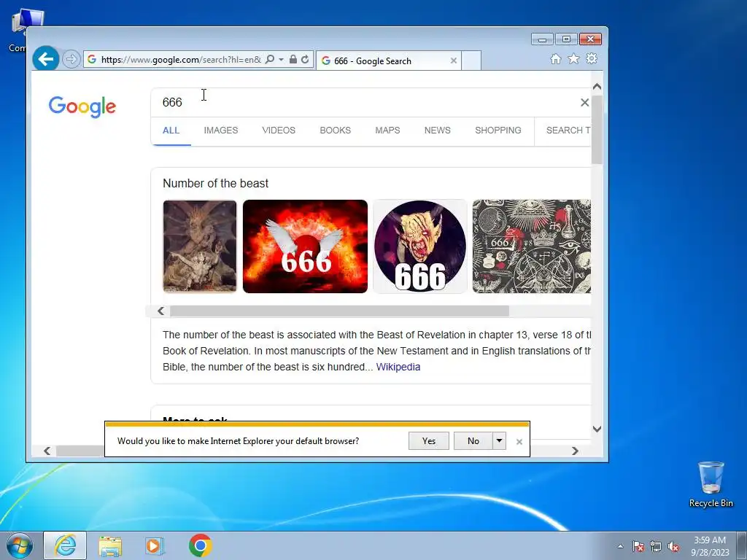Click the page scroll-up arrow
The height and width of the screenshot is (560, 747).
(597, 87)
